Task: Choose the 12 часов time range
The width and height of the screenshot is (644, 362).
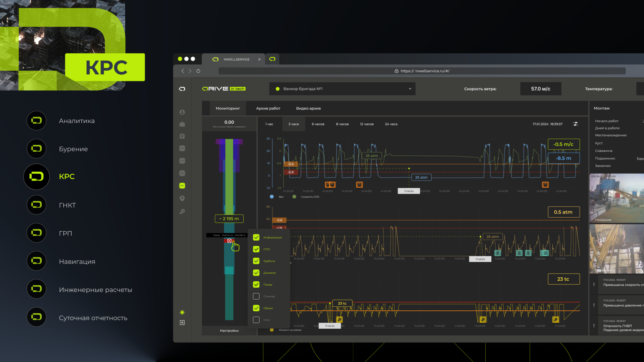Action: 367,124
